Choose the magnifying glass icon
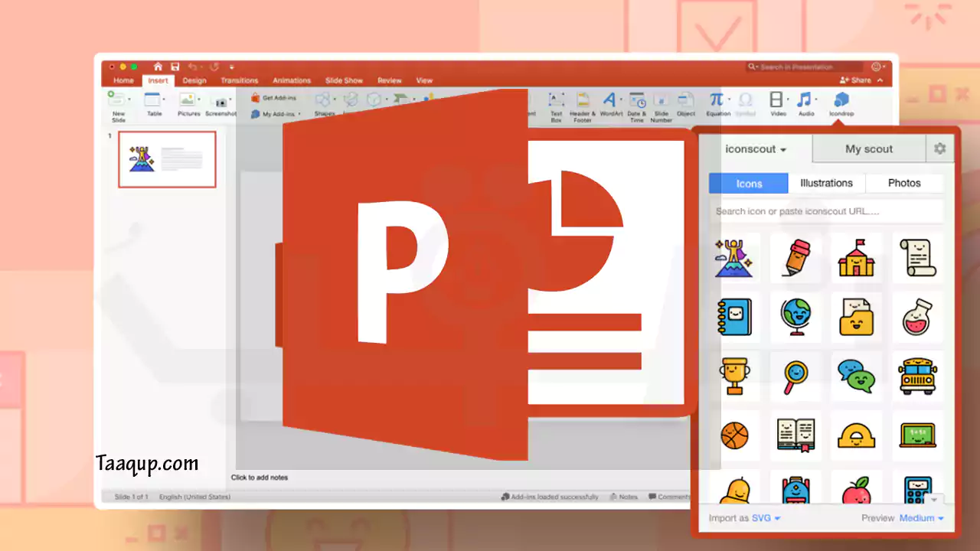 pyautogui.click(x=795, y=376)
